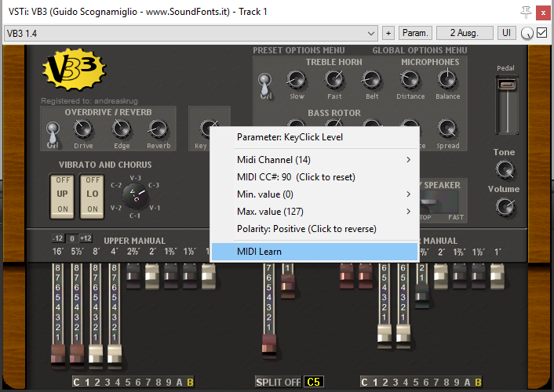Expand the Max. value submenu arrow
The height and width of the screenshot is (392, 554).
(408, 212)
